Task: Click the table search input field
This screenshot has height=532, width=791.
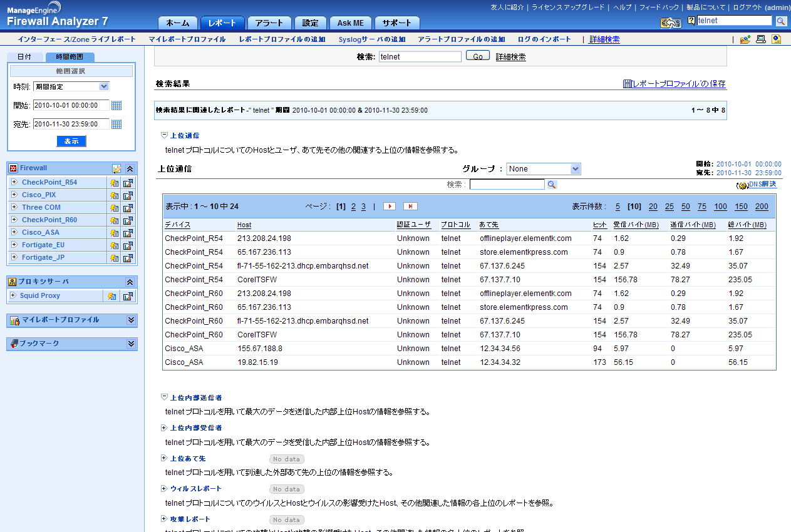Action: pos(507,185)
